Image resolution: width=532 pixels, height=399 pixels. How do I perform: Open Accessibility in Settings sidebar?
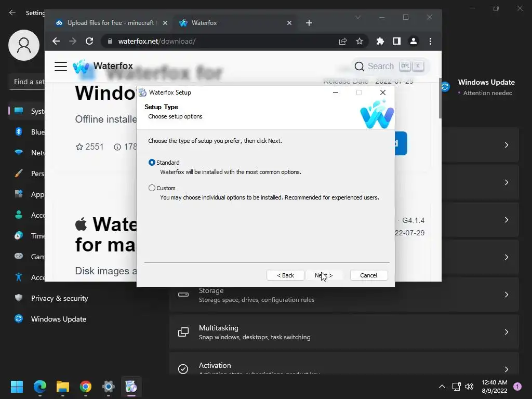(x=26, y=277)
